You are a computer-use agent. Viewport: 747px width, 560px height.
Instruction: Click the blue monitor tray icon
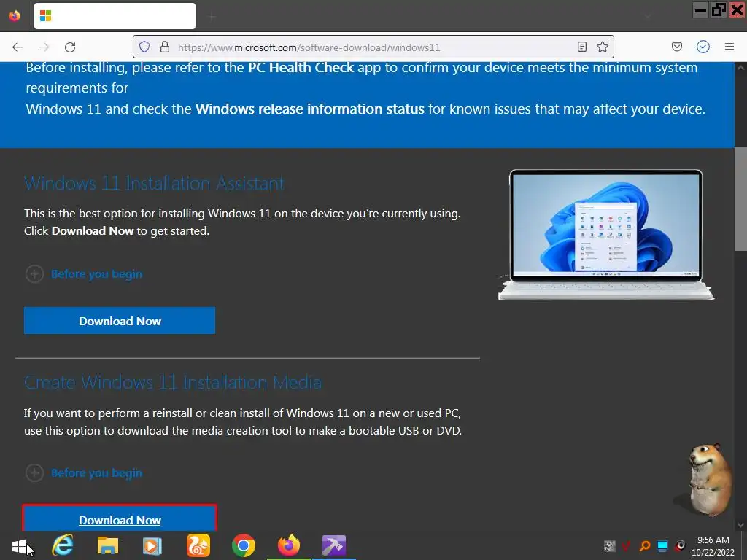coord(662,545)
